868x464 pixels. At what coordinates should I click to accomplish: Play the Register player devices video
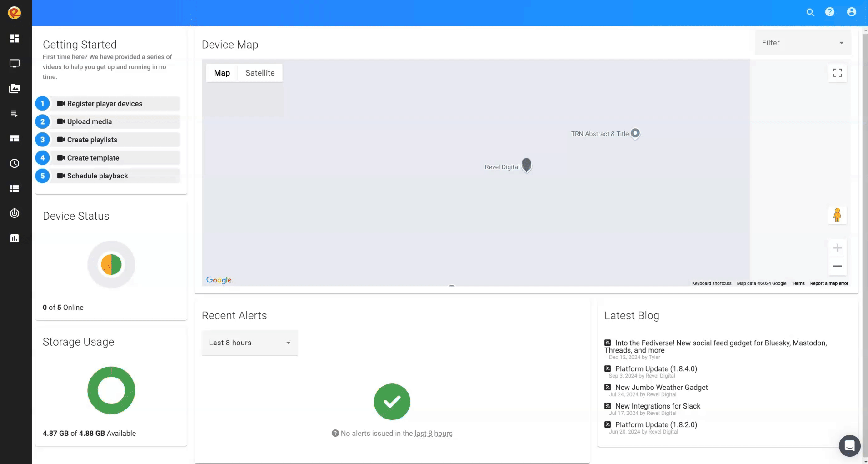(x=105, y=104)
